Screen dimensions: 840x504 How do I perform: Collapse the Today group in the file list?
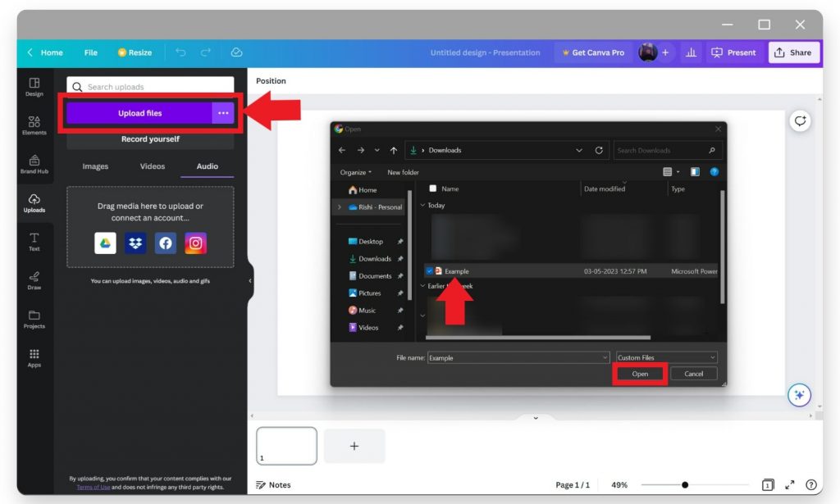(423, 205)
